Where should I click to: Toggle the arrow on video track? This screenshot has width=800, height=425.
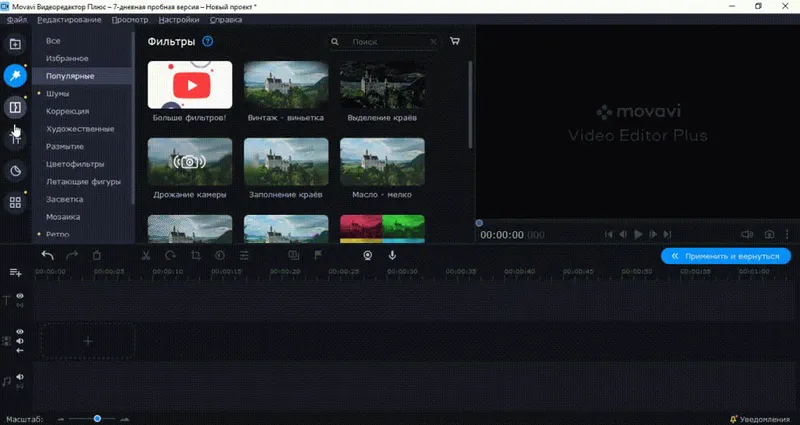(x=20, y=351)
